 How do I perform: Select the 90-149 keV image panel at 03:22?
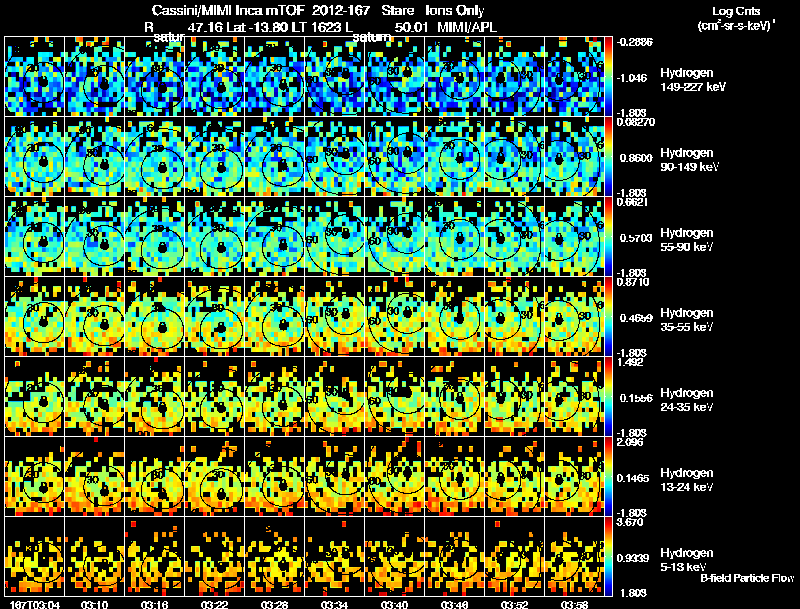point(215,157)
